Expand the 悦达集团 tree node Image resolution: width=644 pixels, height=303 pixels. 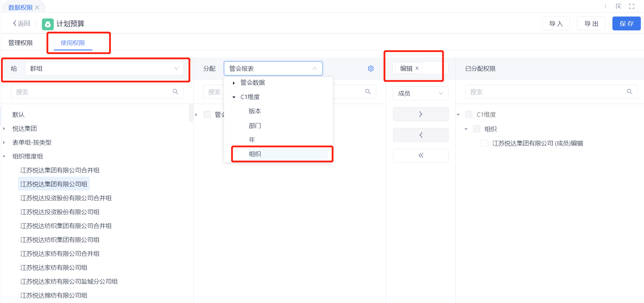pyautogui.click(x=4, y=128)
